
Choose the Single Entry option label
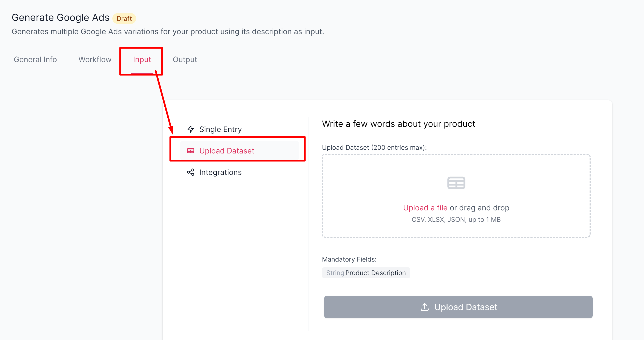(x=220, y=129)
